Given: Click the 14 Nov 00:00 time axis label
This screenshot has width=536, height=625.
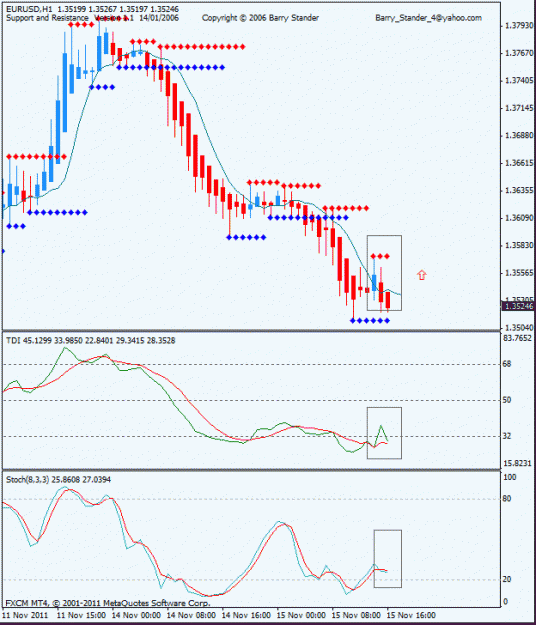Looking at the screenshot, I should (x=136, y=615).
